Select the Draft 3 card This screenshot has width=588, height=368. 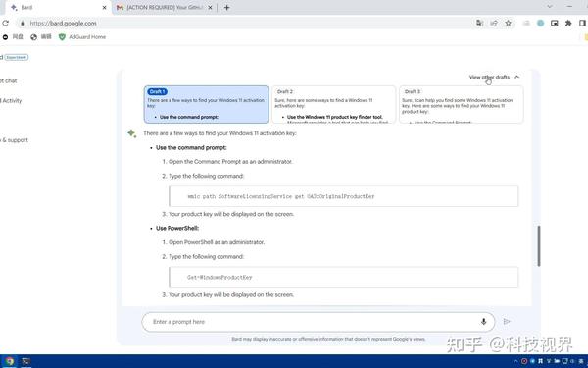[x=462, y=104]
